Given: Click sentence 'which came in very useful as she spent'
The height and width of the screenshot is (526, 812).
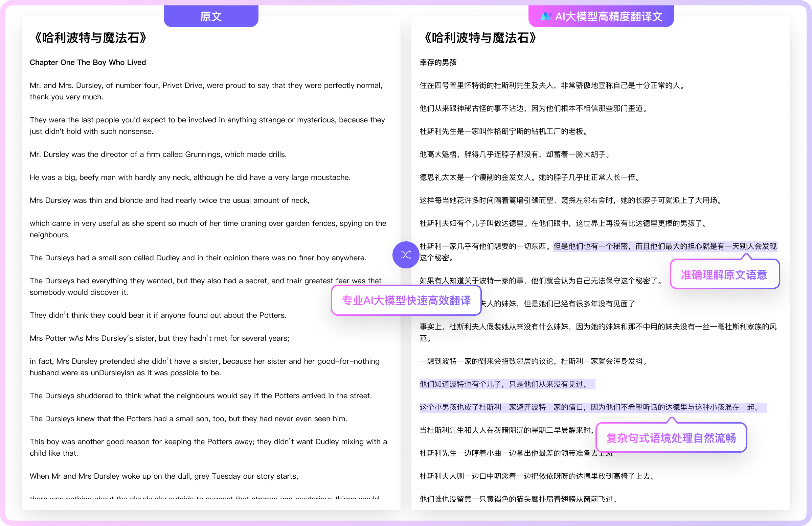Looking at the screenshot, I should (x=208, y=229).
